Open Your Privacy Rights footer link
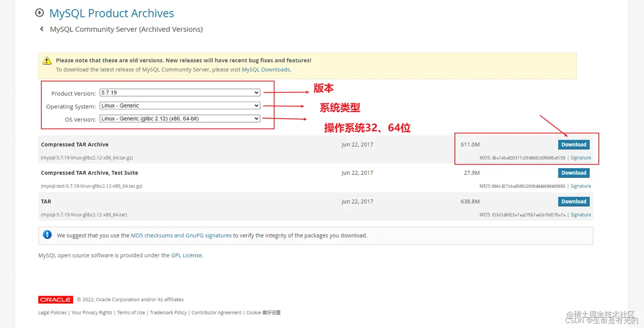This screenshot has width=644, height=328. (x=92, y=313)
